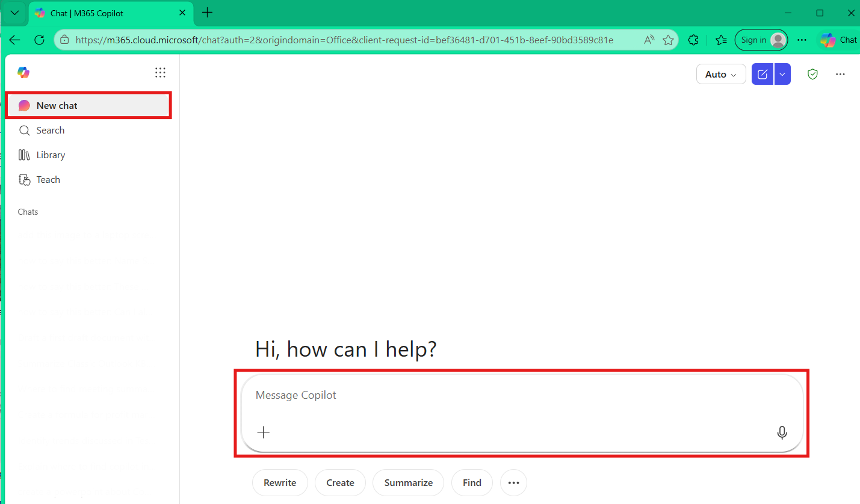Select the Summarize suggestion chip
The image size is (860, 504).
click(x=409, y=483)
